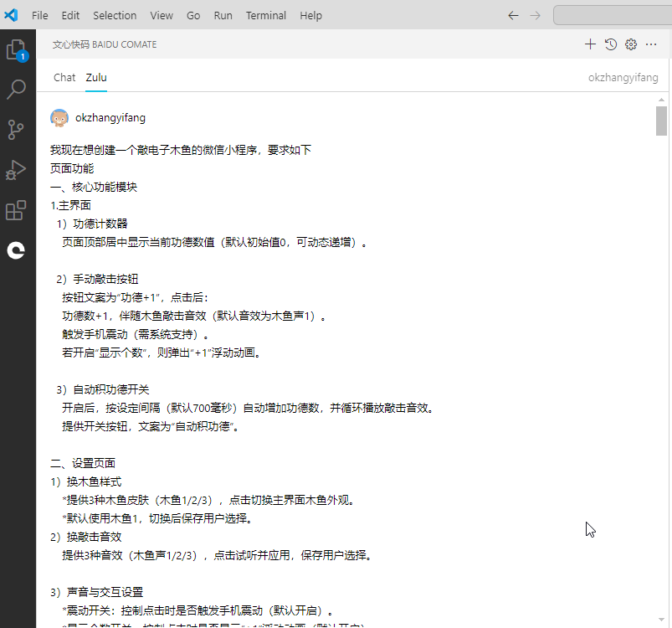Open the Help menu
The image size is (672, 628).
pyautogui.click(x=310, y=15)
